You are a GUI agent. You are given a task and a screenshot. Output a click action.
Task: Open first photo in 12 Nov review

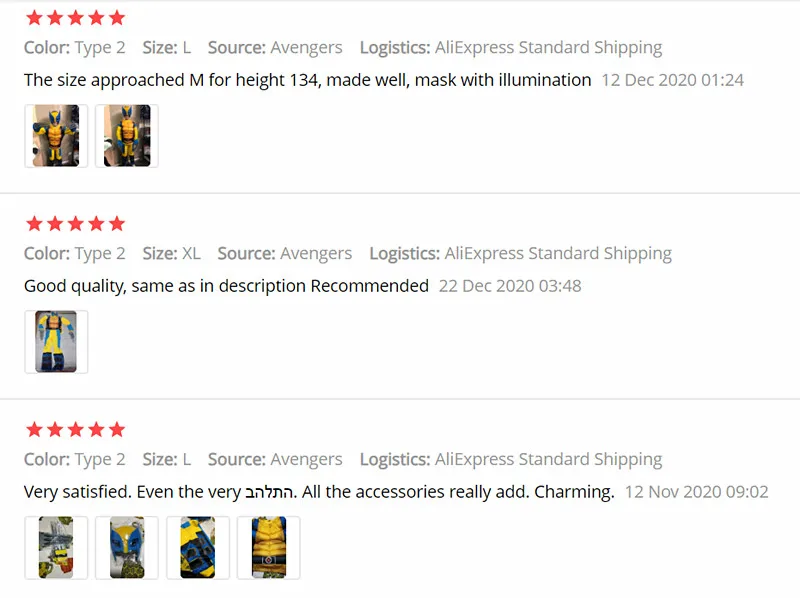56,547
